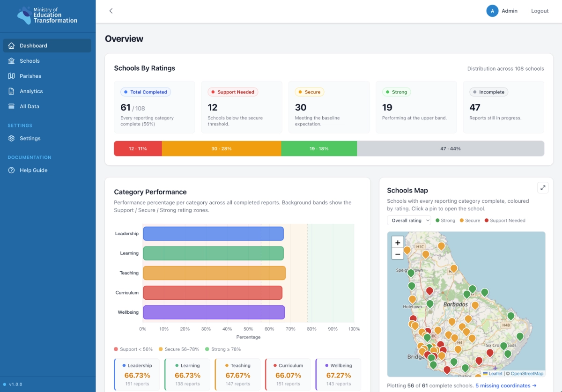Open Analytics via its document icon
The height and width of the screenshot is (392, 562).
(x=11, y=91)
